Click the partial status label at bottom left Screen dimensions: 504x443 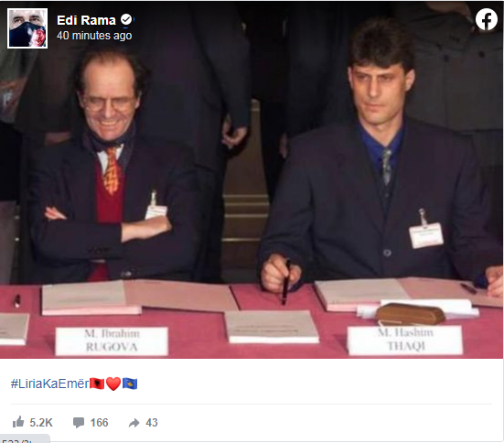click(x=25, y=439)
